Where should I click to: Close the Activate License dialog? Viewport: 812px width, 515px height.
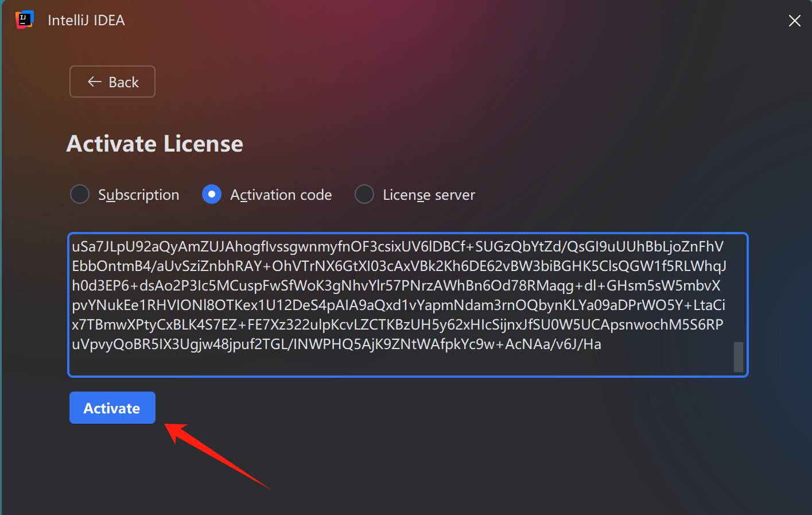[x=794, y=21]
